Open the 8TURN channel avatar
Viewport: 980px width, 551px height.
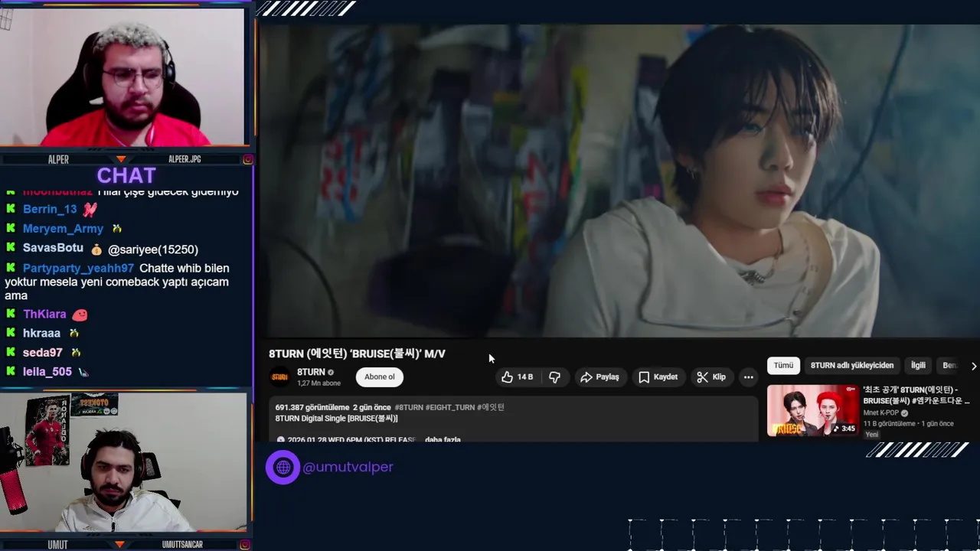tap(280, 377)
